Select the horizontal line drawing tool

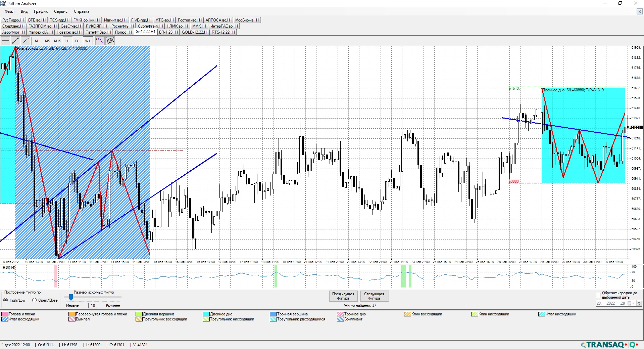point(5,41)
